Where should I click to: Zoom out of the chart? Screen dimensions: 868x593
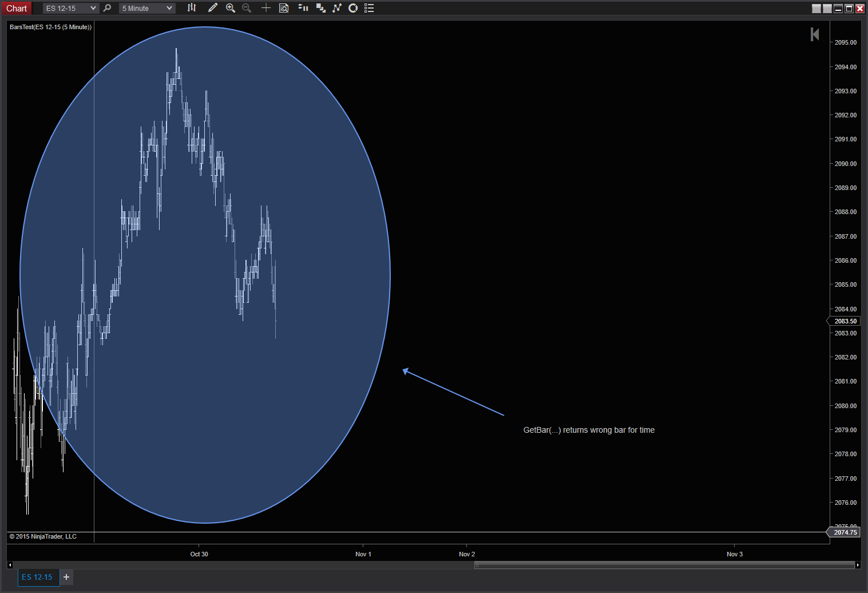[247, 8]
